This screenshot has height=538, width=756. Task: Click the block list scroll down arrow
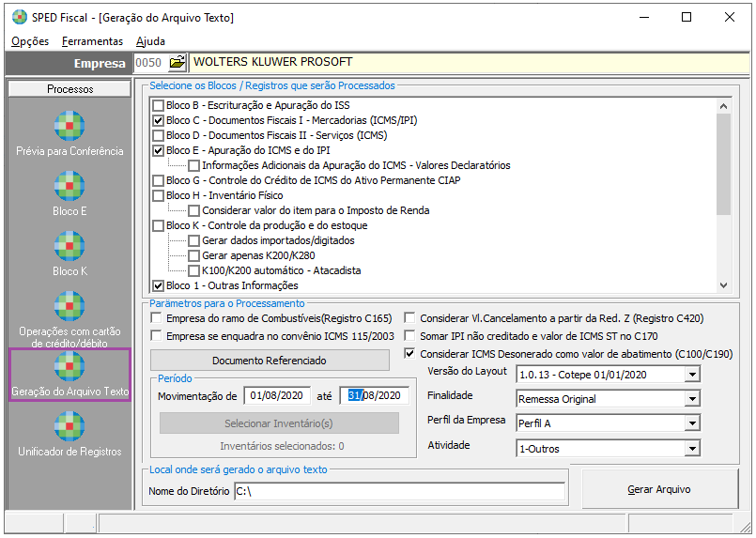click(723, 285)
